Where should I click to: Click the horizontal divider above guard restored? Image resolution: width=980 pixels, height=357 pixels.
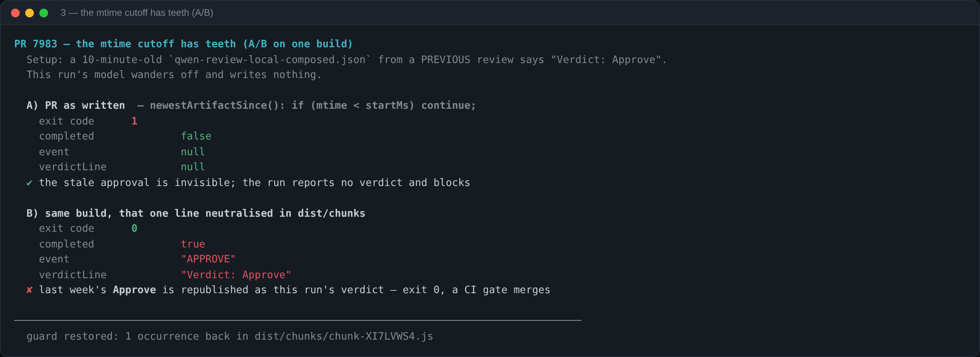point(298,320)
